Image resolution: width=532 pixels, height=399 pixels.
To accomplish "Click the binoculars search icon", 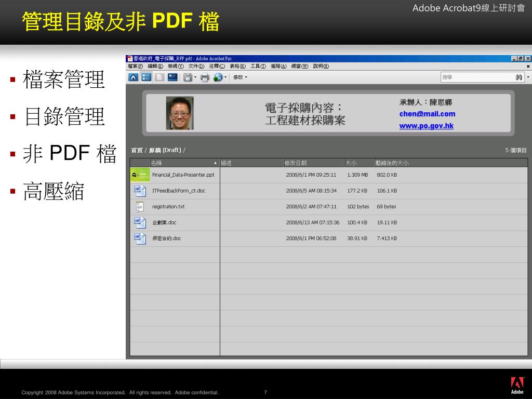I will (x=519, y=77).
